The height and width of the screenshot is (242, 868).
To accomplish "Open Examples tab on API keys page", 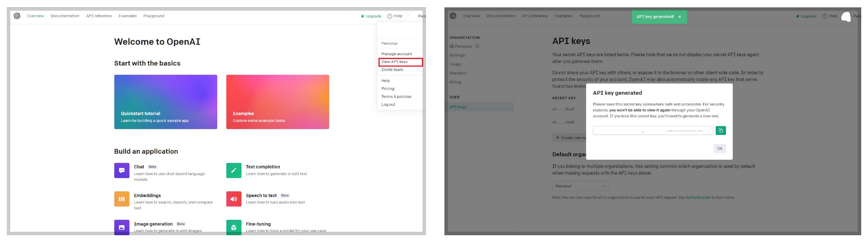I will (x=563, y=16).
